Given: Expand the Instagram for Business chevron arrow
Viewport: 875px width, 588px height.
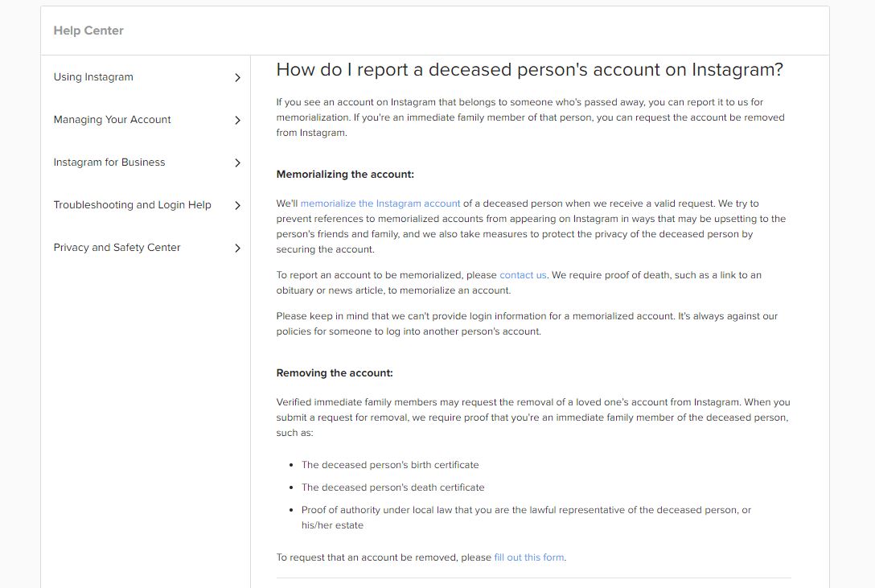Looking at the screenshot, I should (x=238, y=163).
